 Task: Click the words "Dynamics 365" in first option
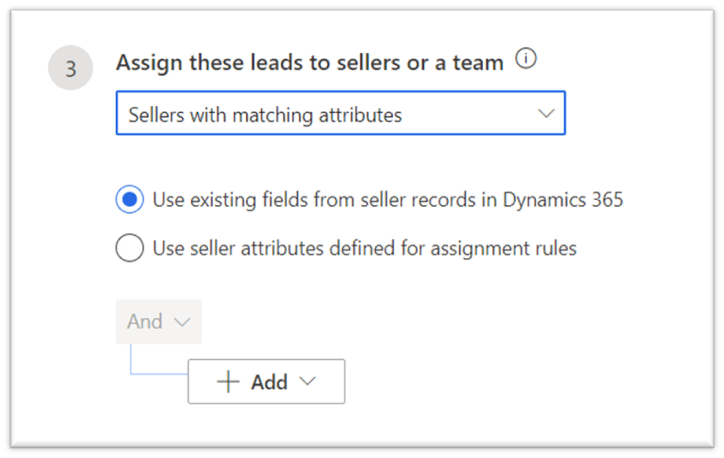565,200
